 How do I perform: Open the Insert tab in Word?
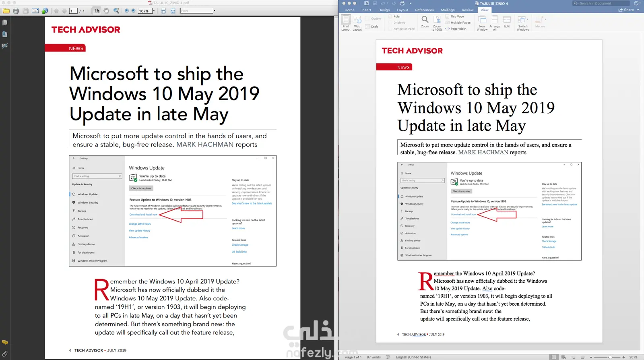click(x=366, y=10)
